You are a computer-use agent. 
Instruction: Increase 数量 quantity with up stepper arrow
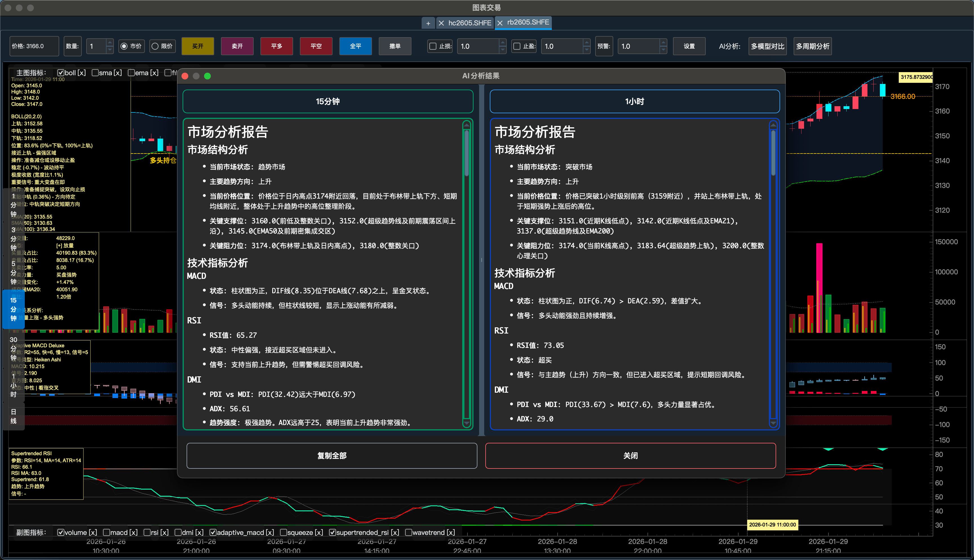(110, 43)
